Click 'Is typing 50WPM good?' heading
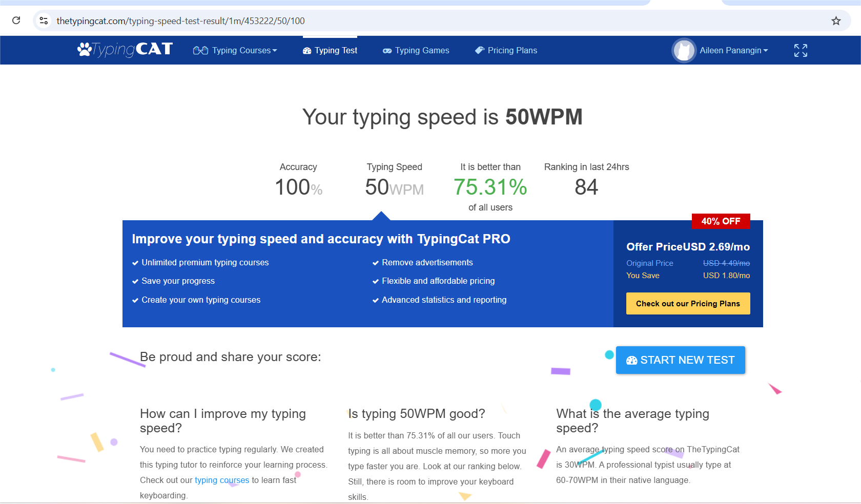The height and width of the screenshot is (504, 861). pyautogui.click(x=417, y=414)
